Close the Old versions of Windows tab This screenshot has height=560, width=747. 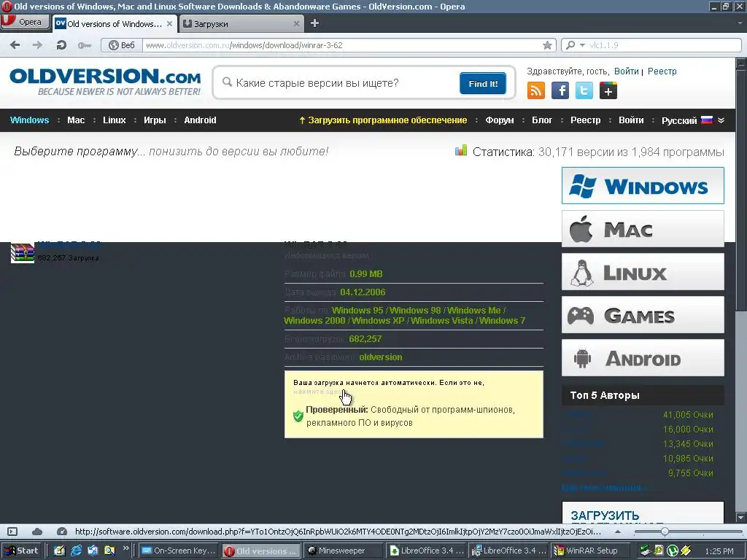tap(169, 24)
